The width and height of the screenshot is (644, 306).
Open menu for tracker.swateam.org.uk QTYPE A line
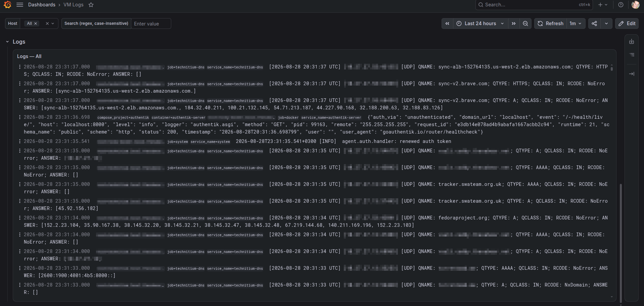(x=20, y=201)
